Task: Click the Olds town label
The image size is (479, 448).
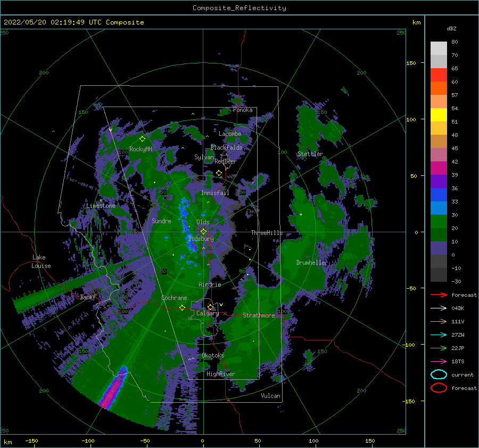Action: tap(203, 222)
